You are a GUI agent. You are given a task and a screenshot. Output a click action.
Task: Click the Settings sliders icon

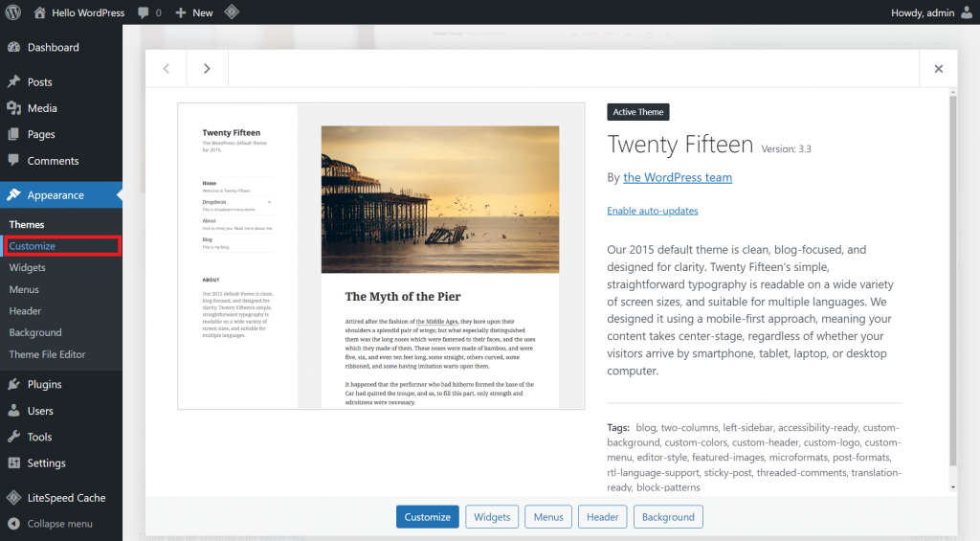[x=13, y=462]
